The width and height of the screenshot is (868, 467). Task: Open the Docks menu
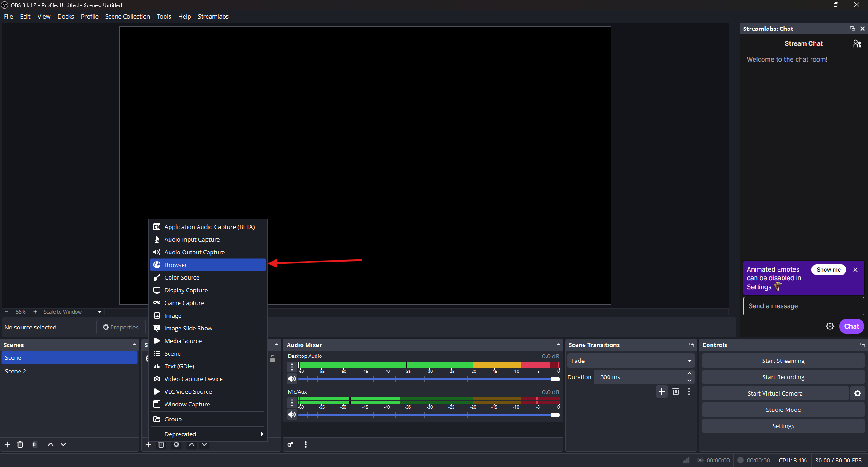(66, 16)
